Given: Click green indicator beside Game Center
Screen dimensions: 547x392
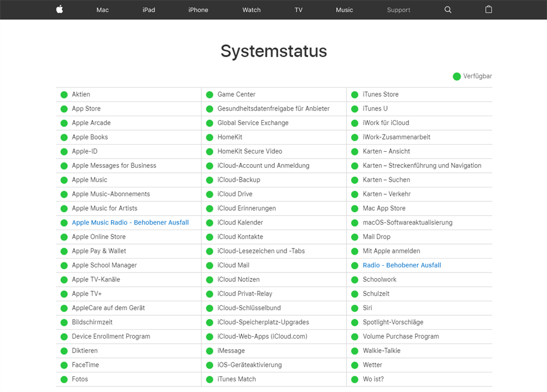Looking at the screenshot, I should 210,95.
